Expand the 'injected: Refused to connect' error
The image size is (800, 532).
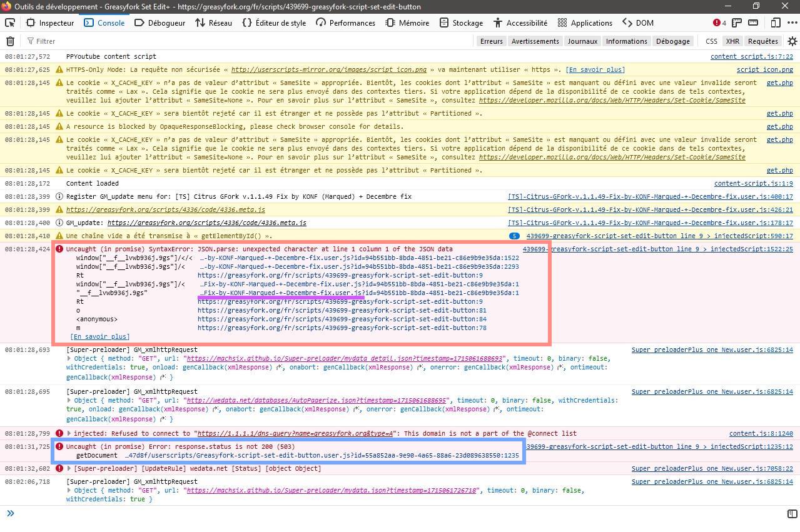click(69, 433)
